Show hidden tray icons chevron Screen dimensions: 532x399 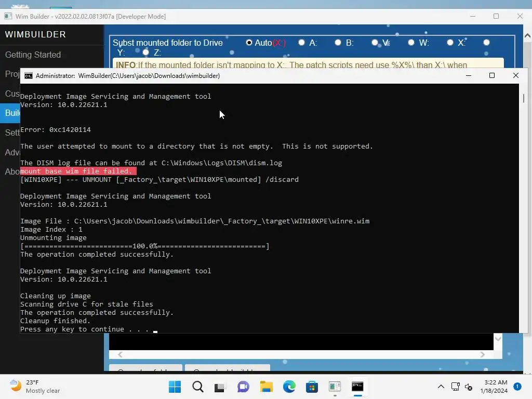[x=441, y=387]
